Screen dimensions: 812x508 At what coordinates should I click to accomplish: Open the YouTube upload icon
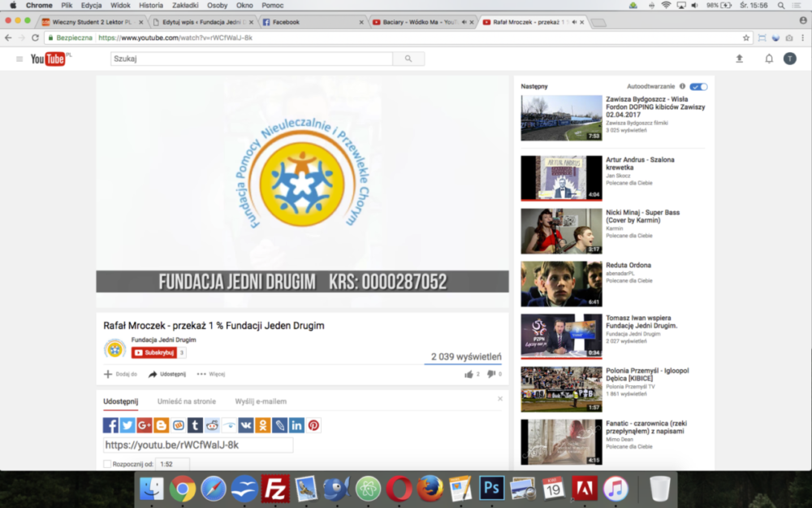pyautogui.click(x=740, y=59)
